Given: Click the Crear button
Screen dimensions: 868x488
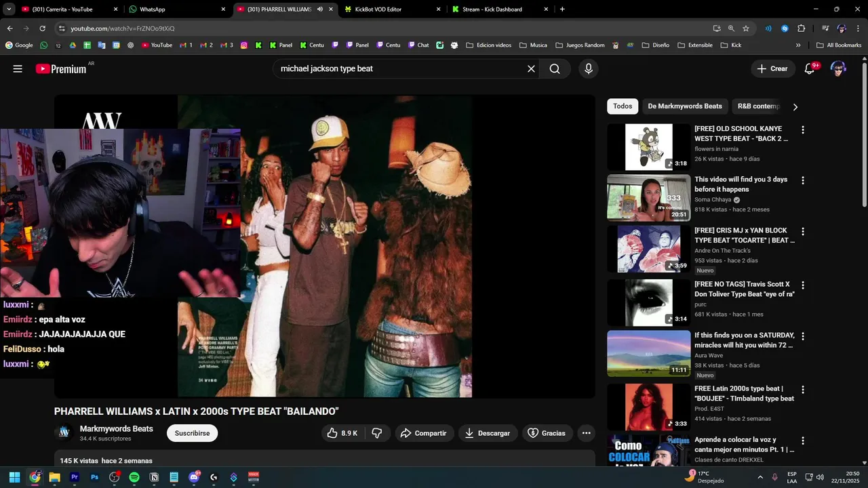Looking at the screenshot, I should tap(773, 68).
